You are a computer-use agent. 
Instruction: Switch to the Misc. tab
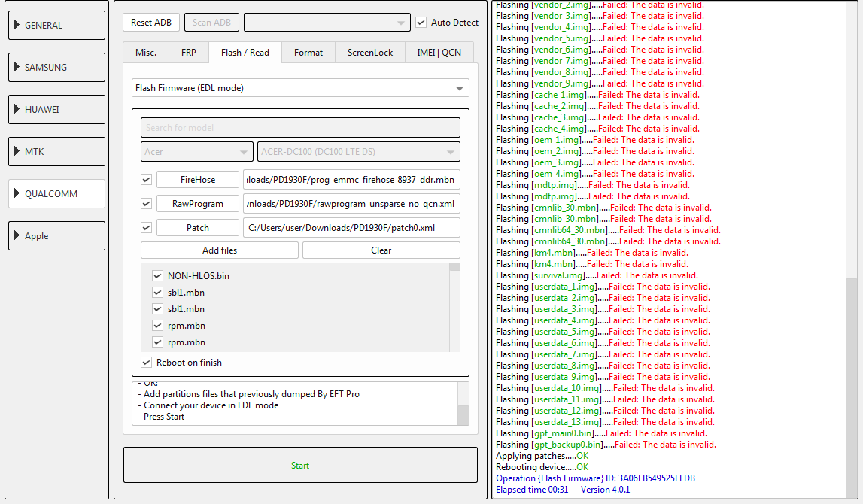(146, 52)
